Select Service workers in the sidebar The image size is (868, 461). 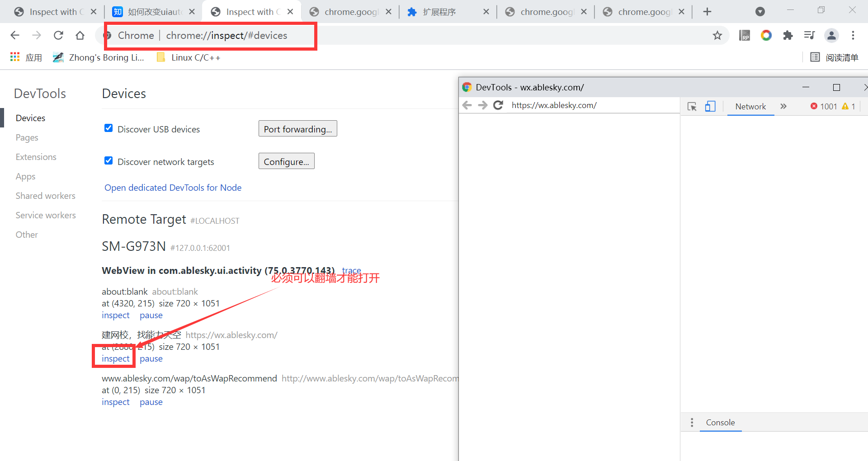tap(46, 215)
